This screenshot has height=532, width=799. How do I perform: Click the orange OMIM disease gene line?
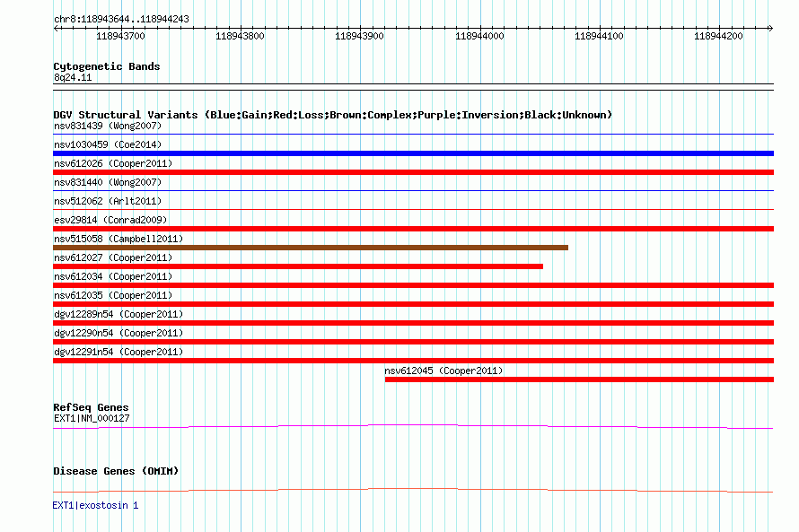(x=413, y=490)
